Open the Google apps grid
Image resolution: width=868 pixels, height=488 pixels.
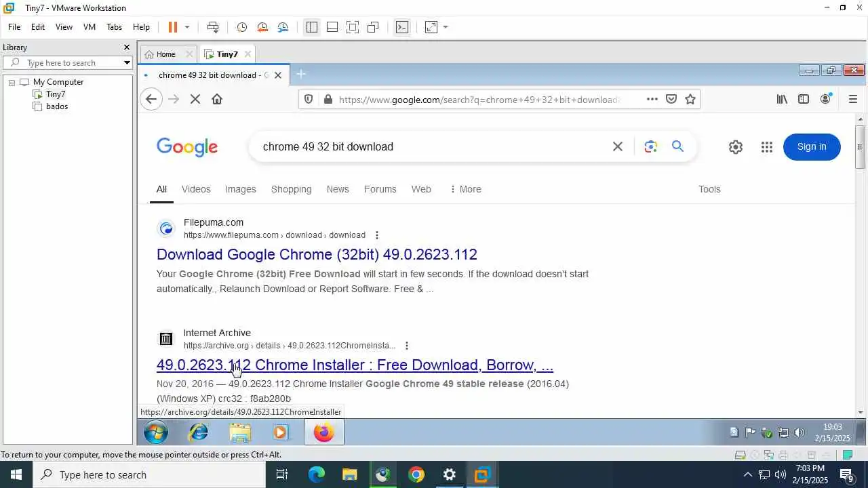tap(767, 147)
